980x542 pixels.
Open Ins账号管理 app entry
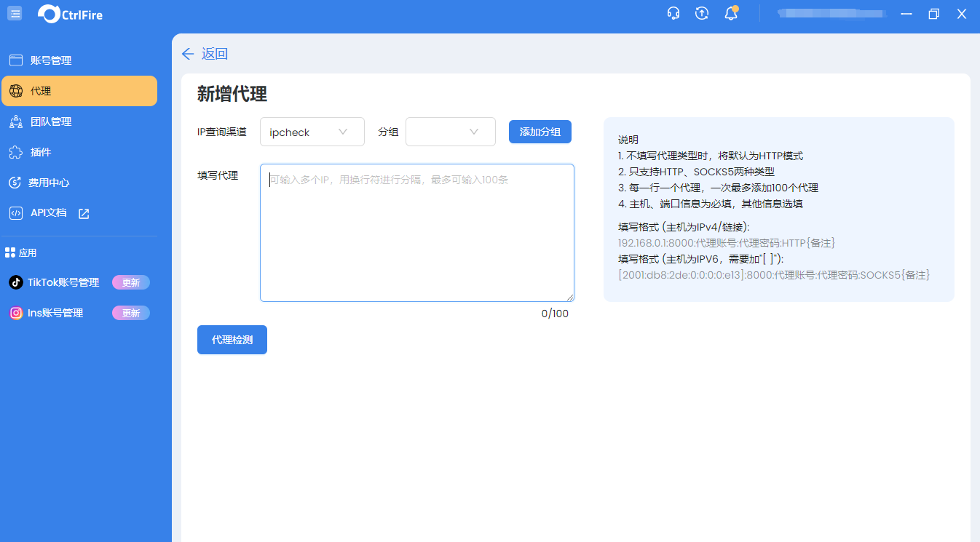pyautogui.click(x=55, y=313)
